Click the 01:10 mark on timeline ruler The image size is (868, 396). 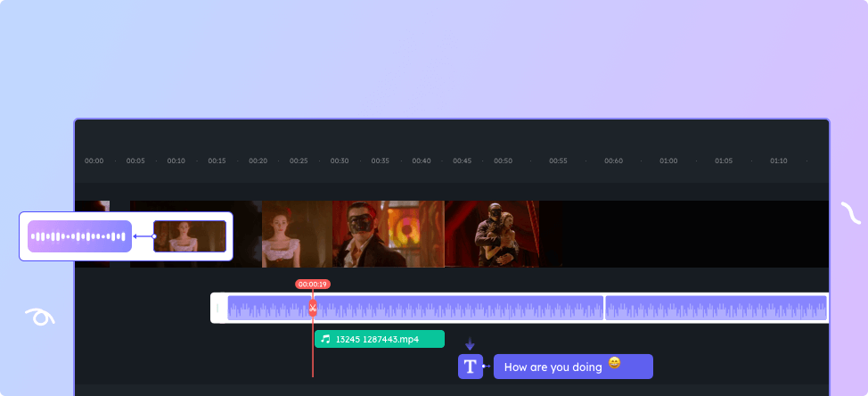click(778, 161)
